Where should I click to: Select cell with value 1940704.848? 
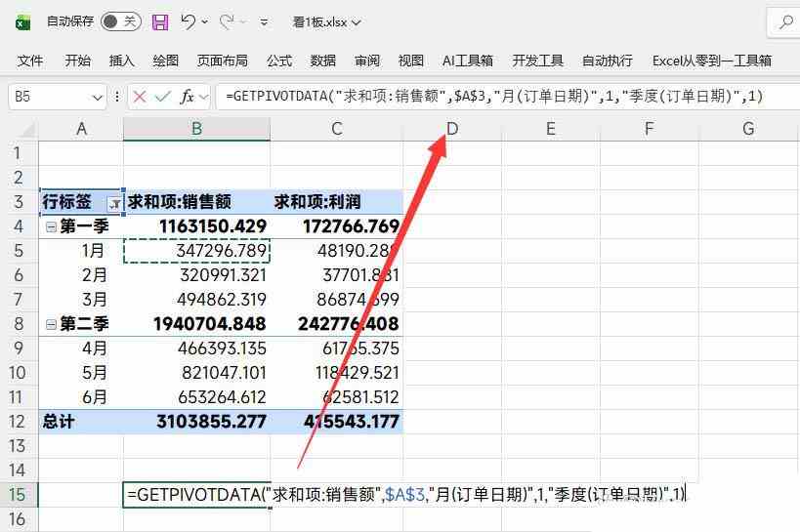point(197,324)
